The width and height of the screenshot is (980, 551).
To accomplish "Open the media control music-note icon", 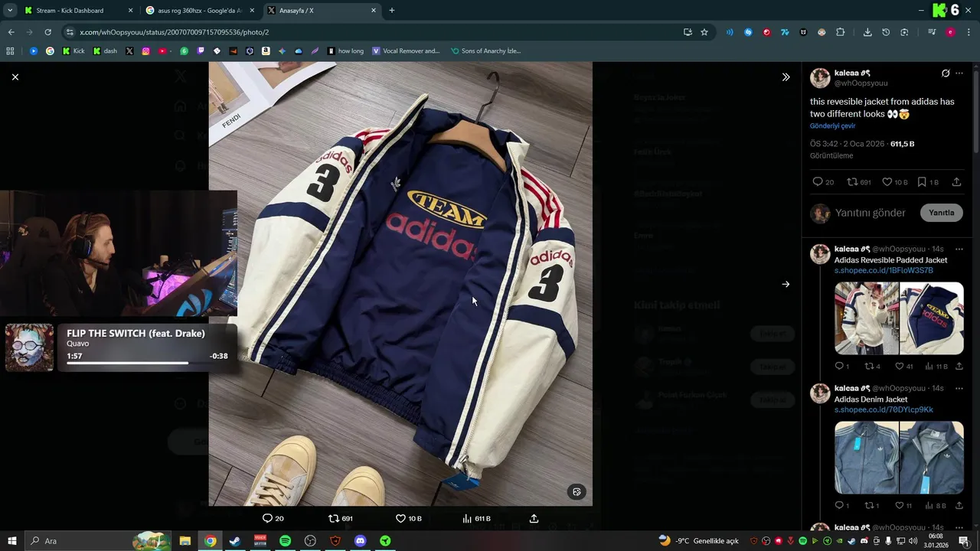I will (x=932, y=32).
